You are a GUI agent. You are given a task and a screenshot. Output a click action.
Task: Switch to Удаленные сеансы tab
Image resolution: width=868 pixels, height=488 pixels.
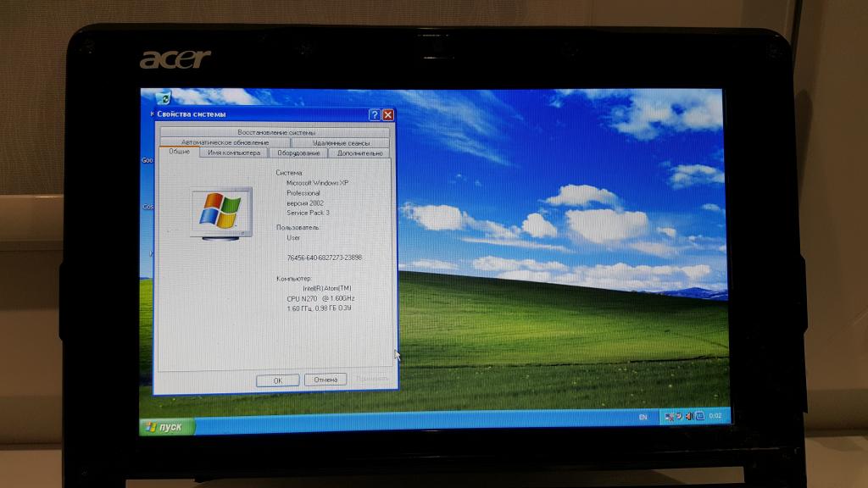(x=341, y=142)
